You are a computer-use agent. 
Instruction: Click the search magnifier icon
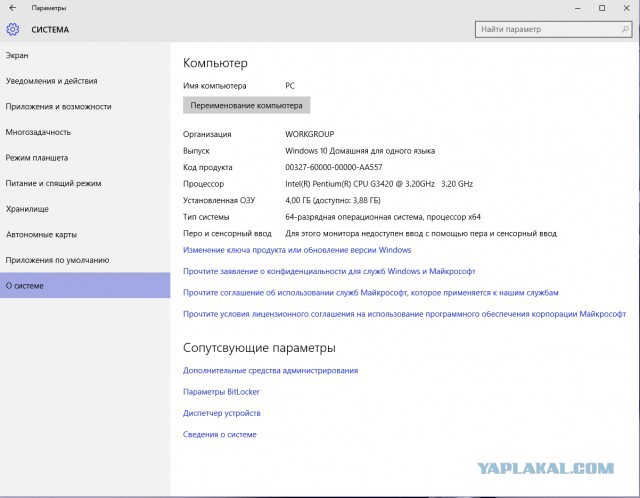[624, 29]
